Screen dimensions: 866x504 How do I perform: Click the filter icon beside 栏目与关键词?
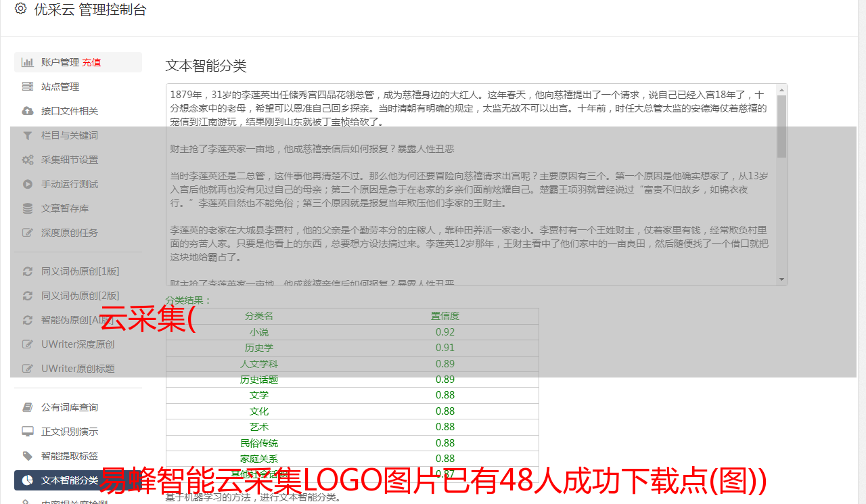[x=28, y=135]
